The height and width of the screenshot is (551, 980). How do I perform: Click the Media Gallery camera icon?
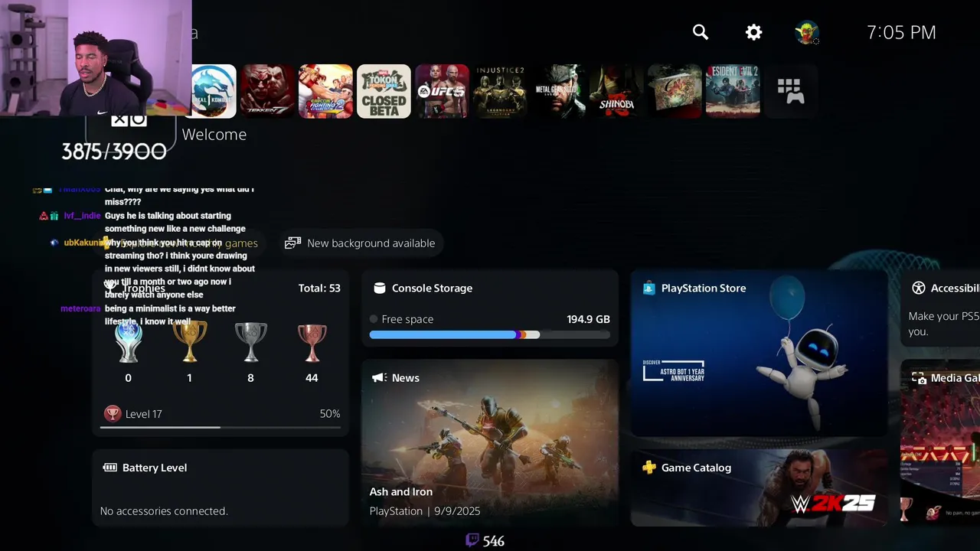click(919, 378)
